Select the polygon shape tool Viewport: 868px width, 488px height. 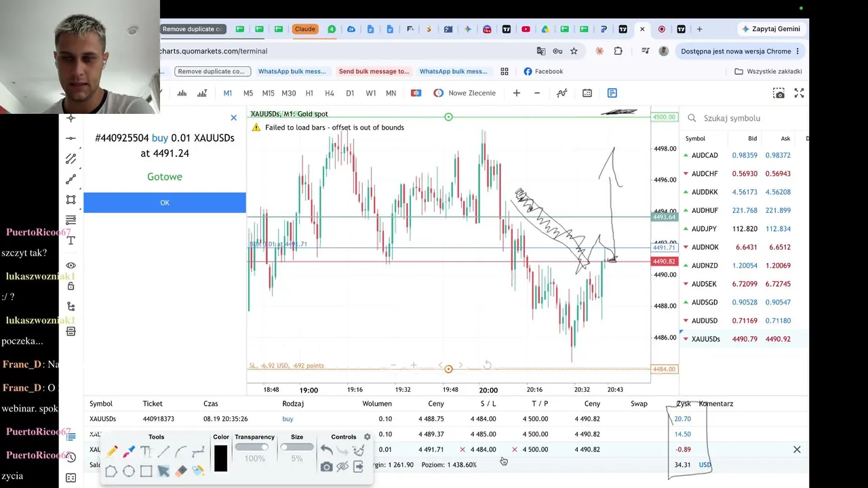click(111, 470)
